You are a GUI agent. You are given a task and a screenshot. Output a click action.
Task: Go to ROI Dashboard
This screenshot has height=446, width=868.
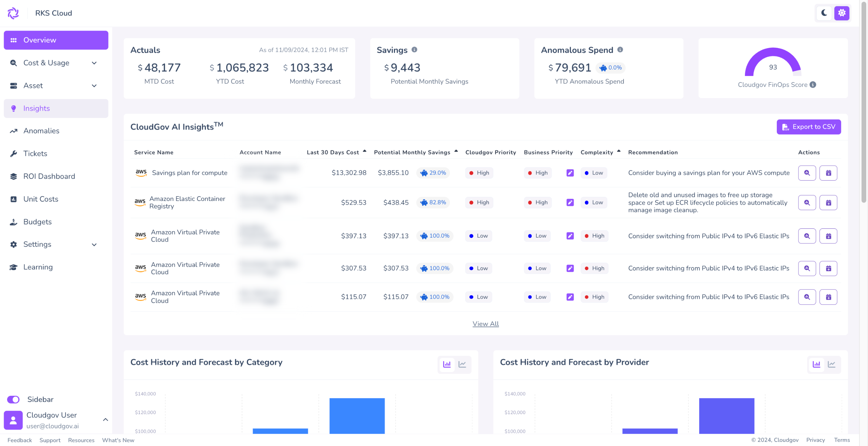pyautogui.click(x=49, y=176)
